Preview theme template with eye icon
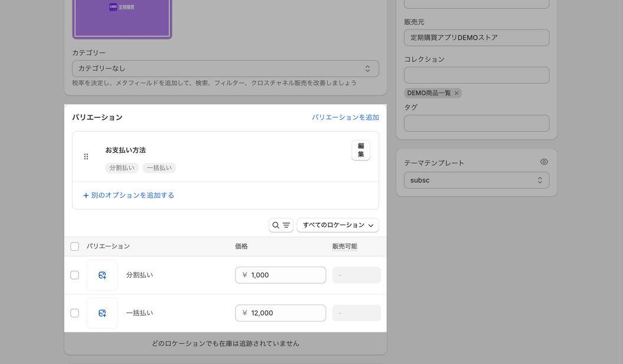623x364 pixels. (x=544, y=162)
